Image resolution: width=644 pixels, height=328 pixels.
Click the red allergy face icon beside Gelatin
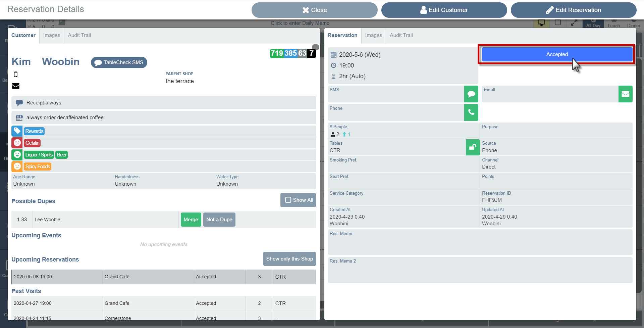click(x=17, y=143)
